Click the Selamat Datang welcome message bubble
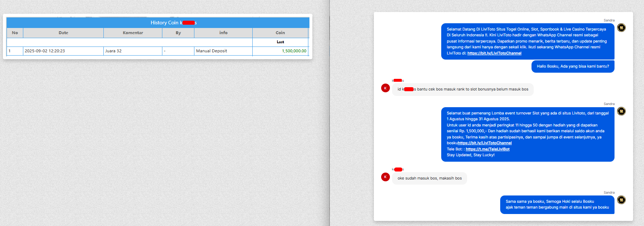Image resolution: width=644 pixels, height=226 pixels. [x=528, y=41]
